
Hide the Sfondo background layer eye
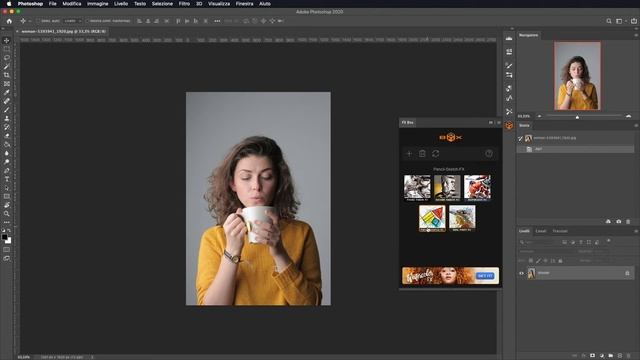coord(521,273)
